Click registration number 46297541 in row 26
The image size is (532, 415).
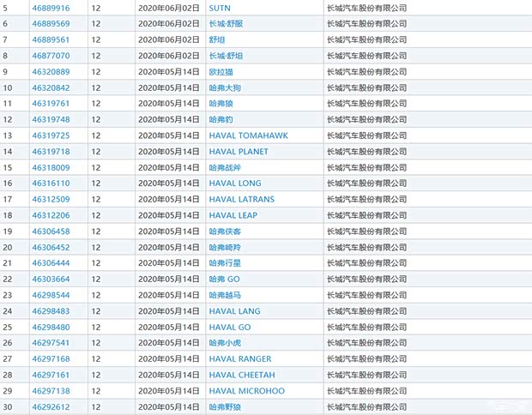tap(51, 343)
